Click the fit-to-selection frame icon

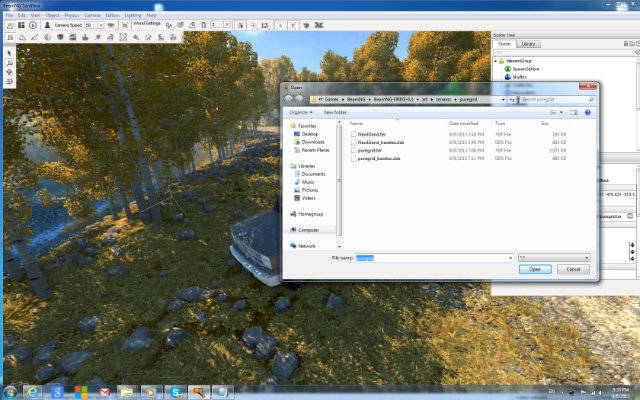[x=125, y=25]
